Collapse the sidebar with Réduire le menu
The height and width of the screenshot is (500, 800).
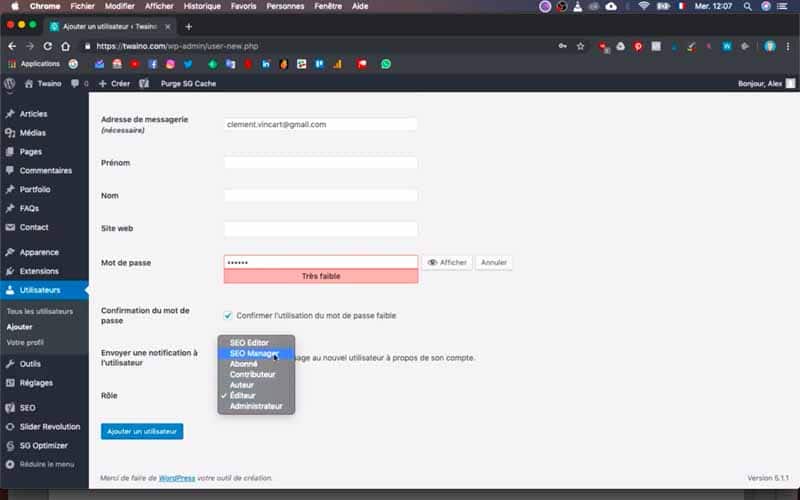[x=44, y=464]
